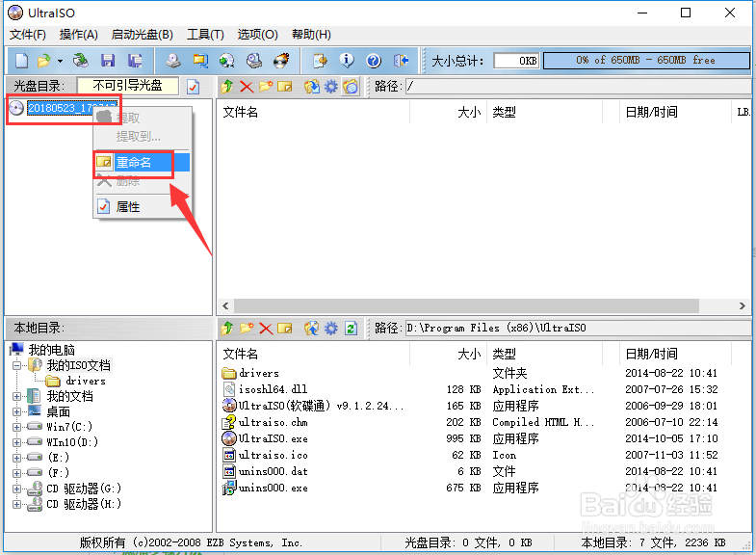Viewport: 756px width, 555px height.
Task: Click rename icon in local pane toolbar
Action: (285, 329)
